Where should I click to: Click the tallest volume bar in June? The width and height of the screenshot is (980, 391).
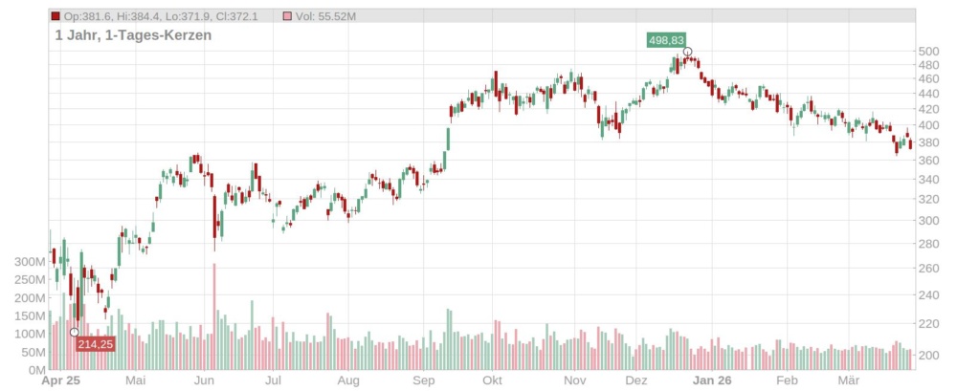point(214,316)
